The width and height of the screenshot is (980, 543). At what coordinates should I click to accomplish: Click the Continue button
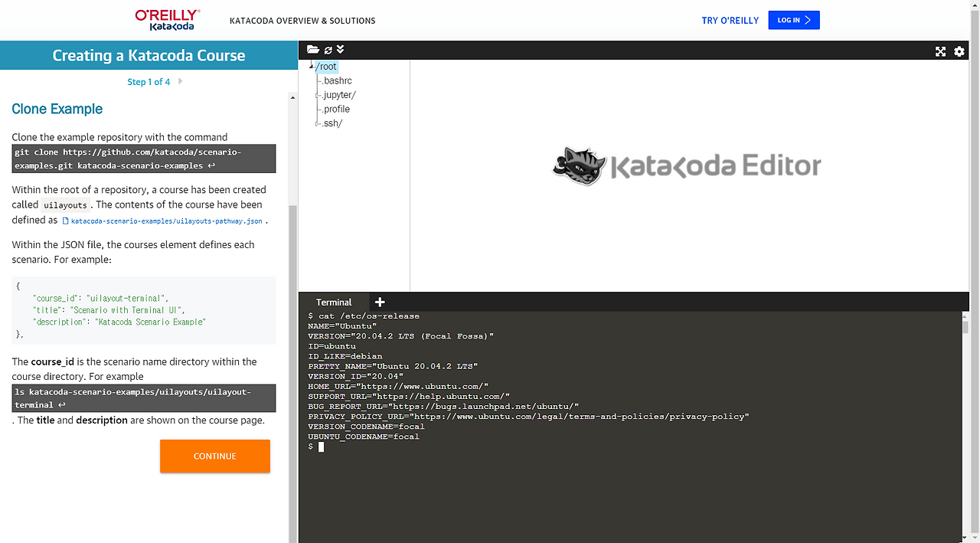[x=215, y=456]
